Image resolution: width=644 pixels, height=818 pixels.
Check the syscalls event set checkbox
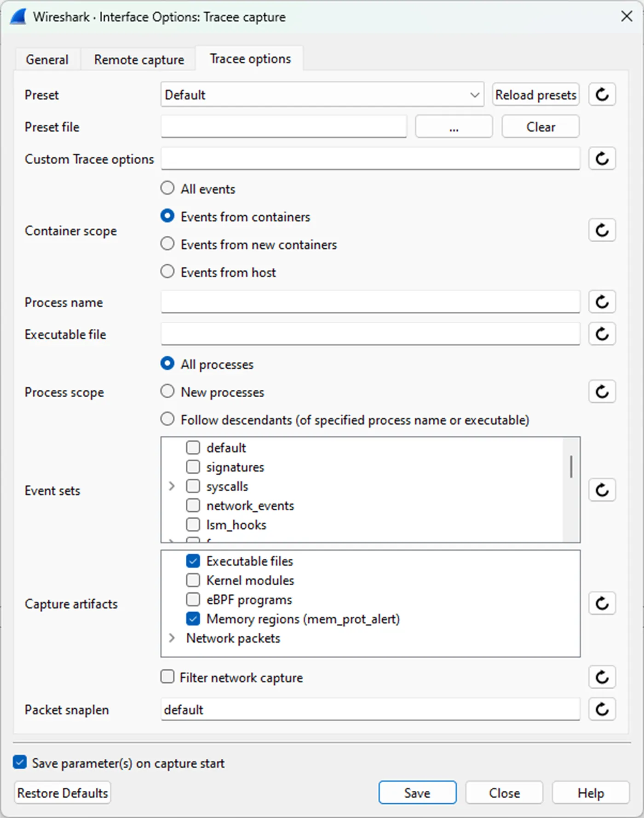tap(193, 486)
